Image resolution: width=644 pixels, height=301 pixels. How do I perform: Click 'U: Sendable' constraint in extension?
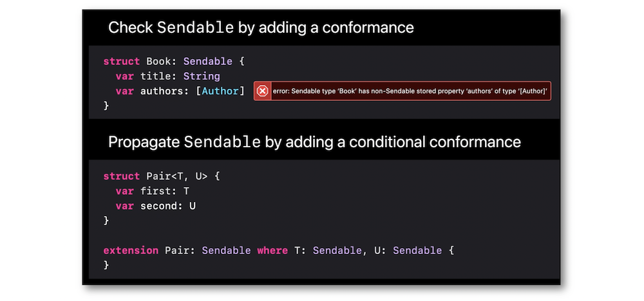point(408,250)
